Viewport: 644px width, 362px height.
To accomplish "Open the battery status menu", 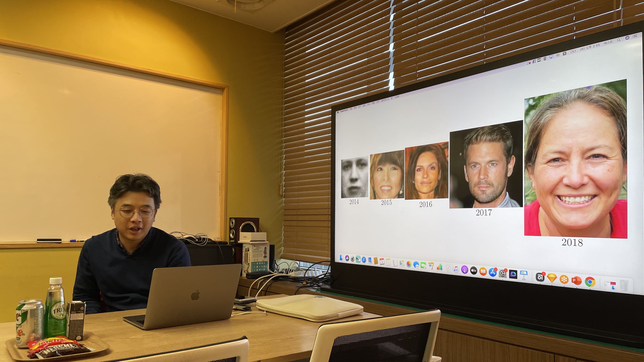I will [x=573, y=51].
